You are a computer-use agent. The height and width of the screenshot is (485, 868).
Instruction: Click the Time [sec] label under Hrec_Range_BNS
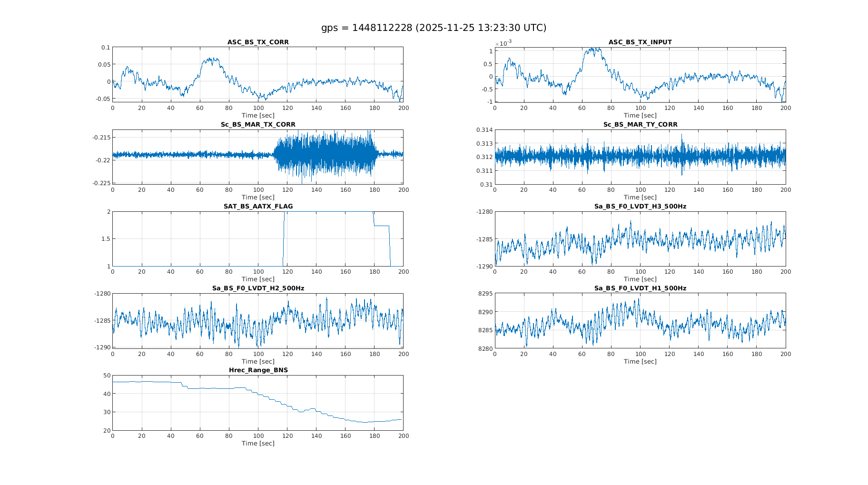point(258,443)
